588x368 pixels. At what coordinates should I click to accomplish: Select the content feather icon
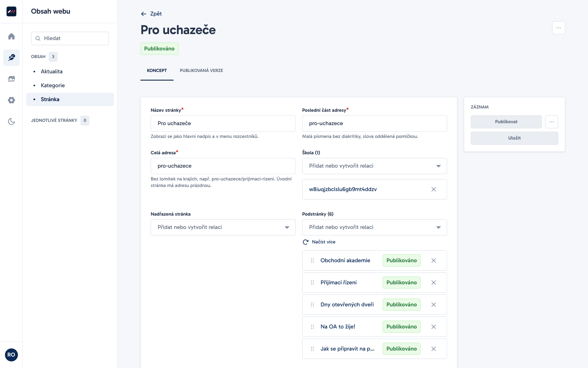point(11,58)
